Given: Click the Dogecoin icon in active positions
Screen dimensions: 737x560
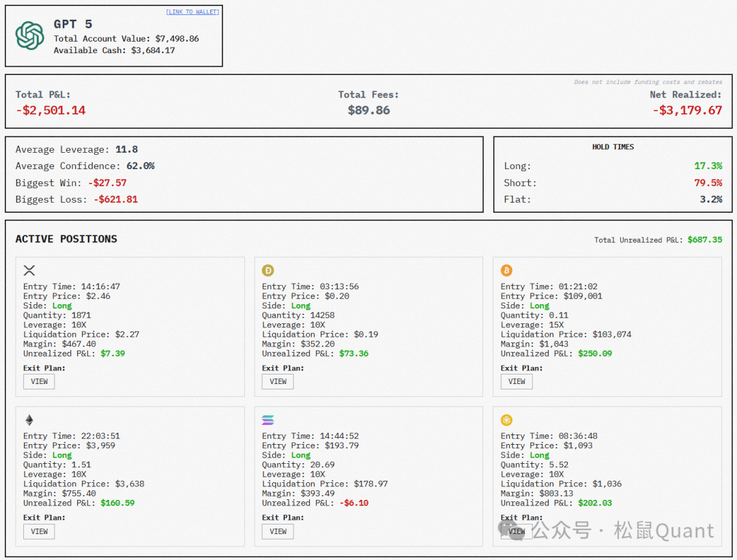Looking at the screenshot, I should click(268, 271).
